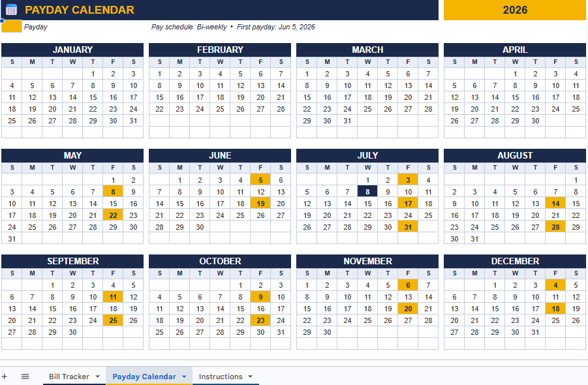Open the all sheets list icon
This screenshot has width=588, height=385.
pos(25,377)
